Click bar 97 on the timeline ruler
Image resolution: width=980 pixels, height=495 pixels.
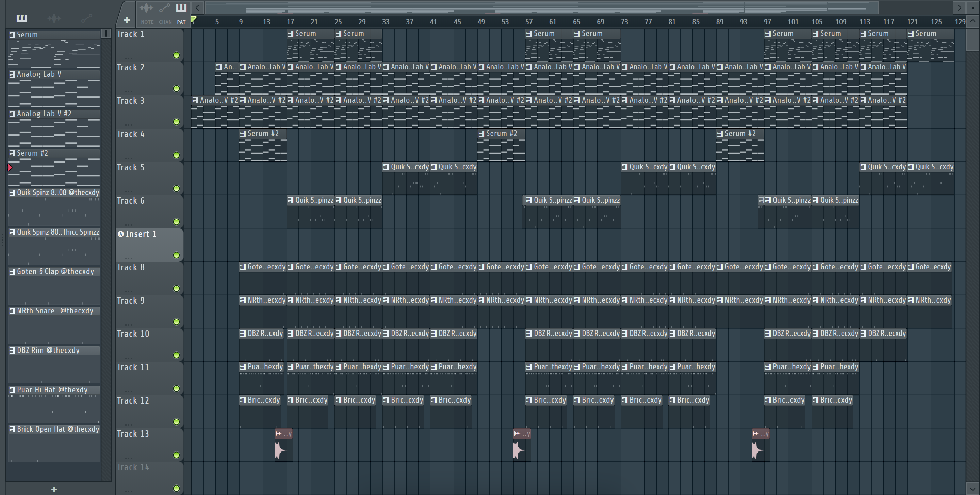(767, 22)
